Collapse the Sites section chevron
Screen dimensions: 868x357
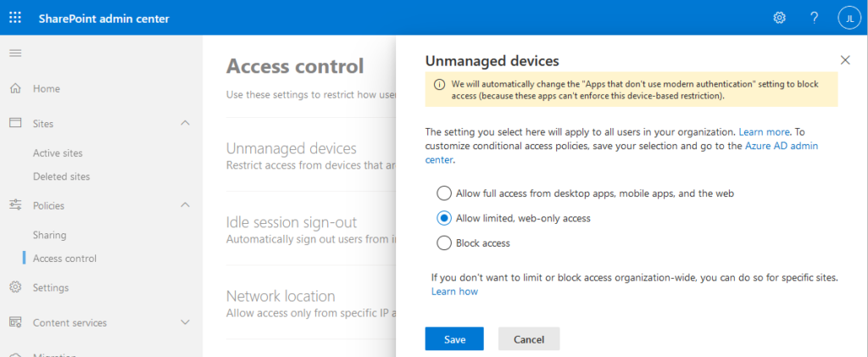coord(186,123)
